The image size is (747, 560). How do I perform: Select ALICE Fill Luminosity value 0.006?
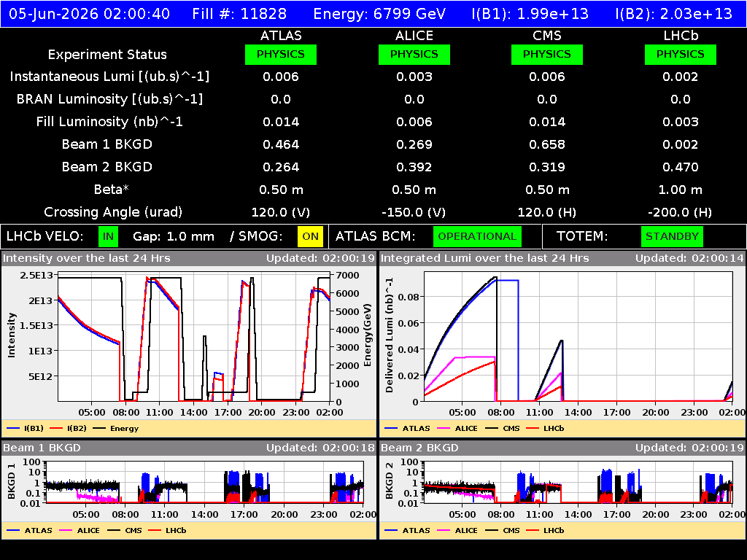tap(414, 122)
